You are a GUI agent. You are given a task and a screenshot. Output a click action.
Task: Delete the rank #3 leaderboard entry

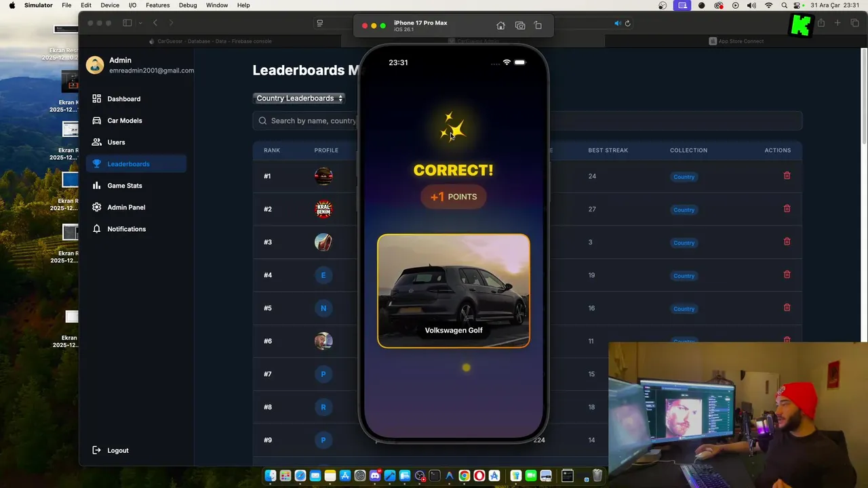[x=787, y=241]
